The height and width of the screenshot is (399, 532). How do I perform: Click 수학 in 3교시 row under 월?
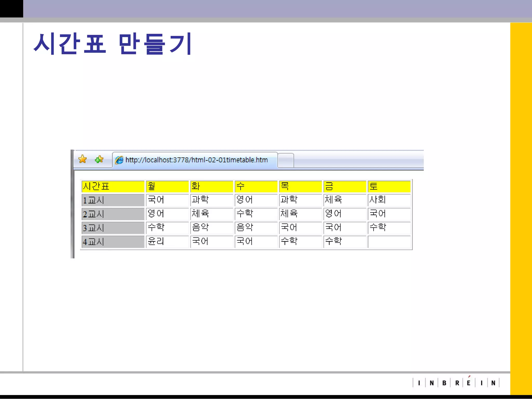[167, 228]
